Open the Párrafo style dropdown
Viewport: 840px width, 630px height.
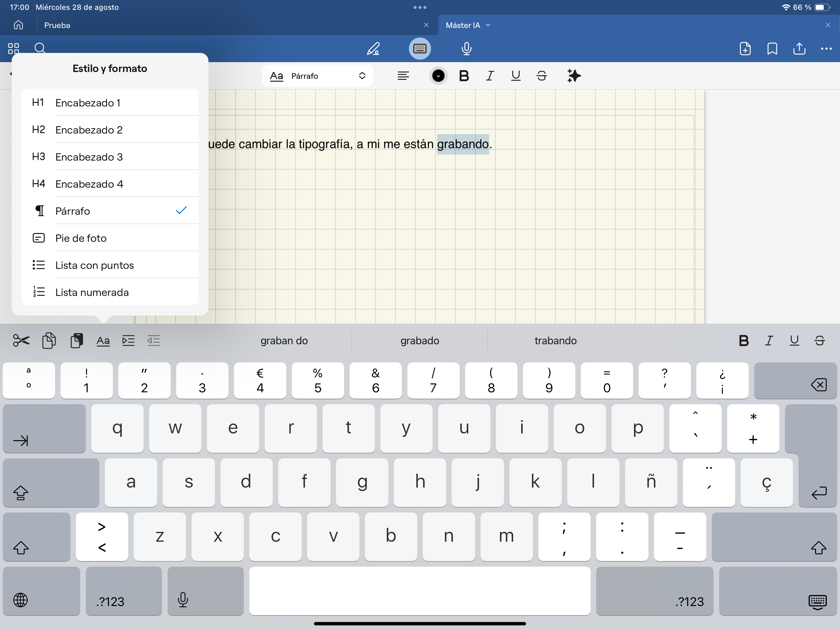pos(318,76)
